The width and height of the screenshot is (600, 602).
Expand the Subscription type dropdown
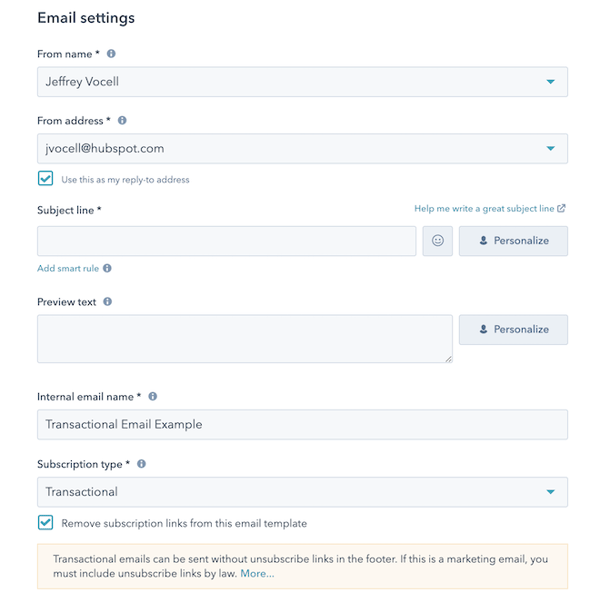pyautogui.click(x=550, y=492)
